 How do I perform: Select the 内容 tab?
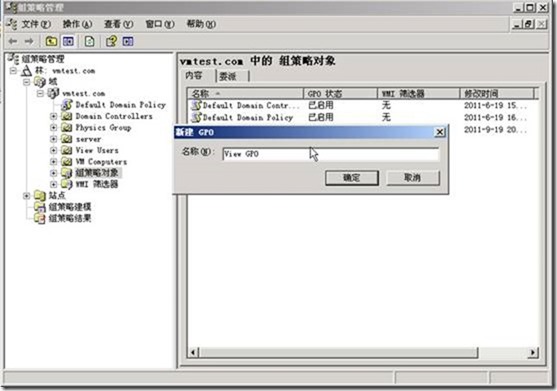198,76
